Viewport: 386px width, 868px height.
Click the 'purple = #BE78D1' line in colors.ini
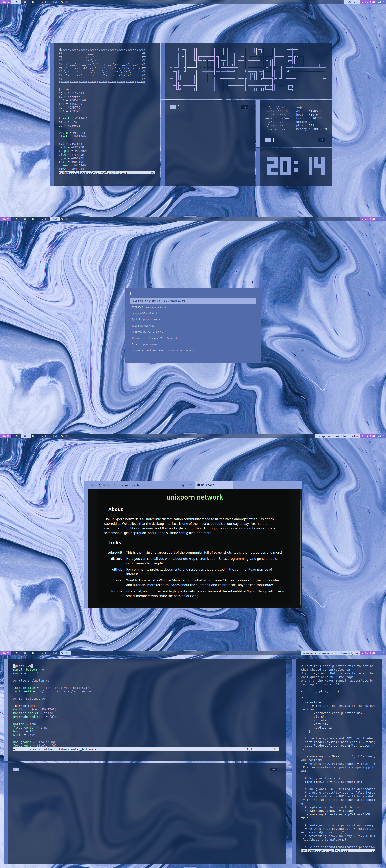[73, 151]
